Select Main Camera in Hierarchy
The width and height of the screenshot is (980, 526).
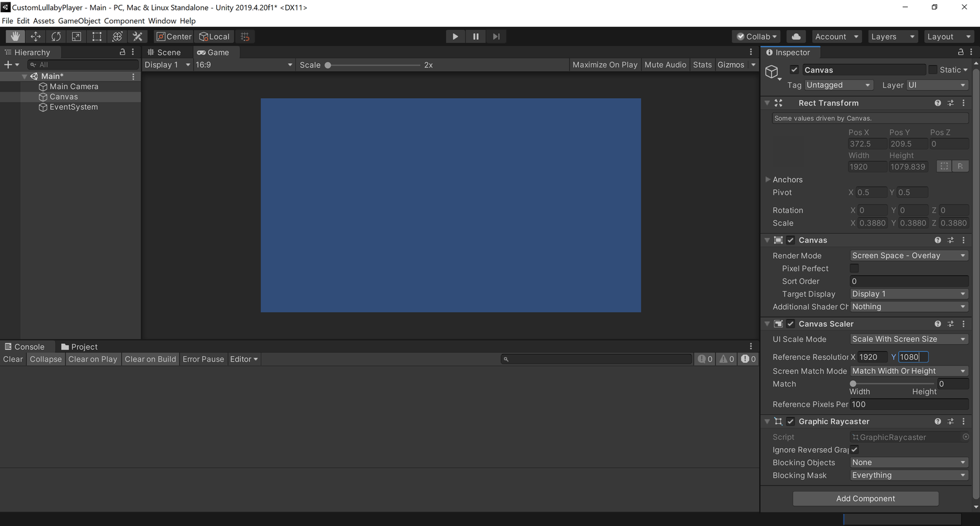point(73,86)
